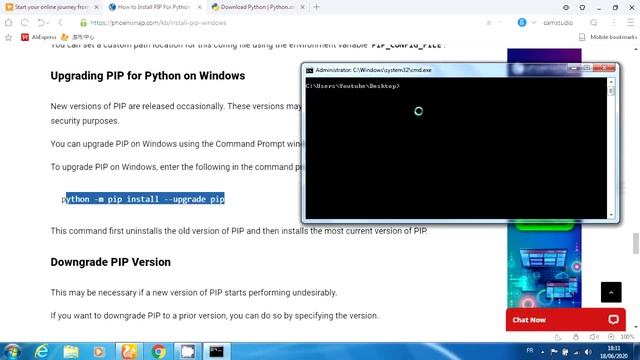Go back with the browser back arrow
This screenshot has height=360, width=640.
pyautogui.click(x=60, y=23)
